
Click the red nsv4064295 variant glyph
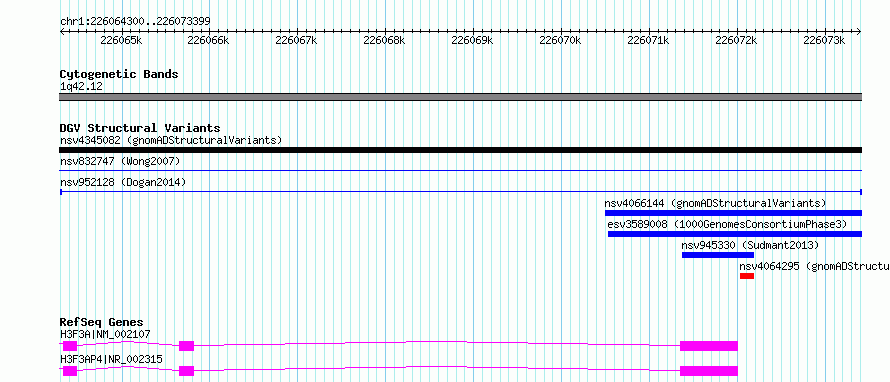pos(746,276)
